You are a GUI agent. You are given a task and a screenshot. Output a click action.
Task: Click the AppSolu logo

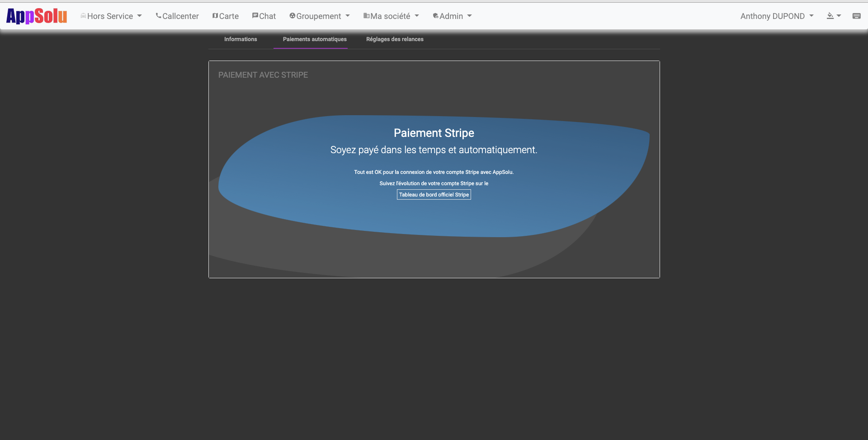pyautogui.click(x=37, y=16)
